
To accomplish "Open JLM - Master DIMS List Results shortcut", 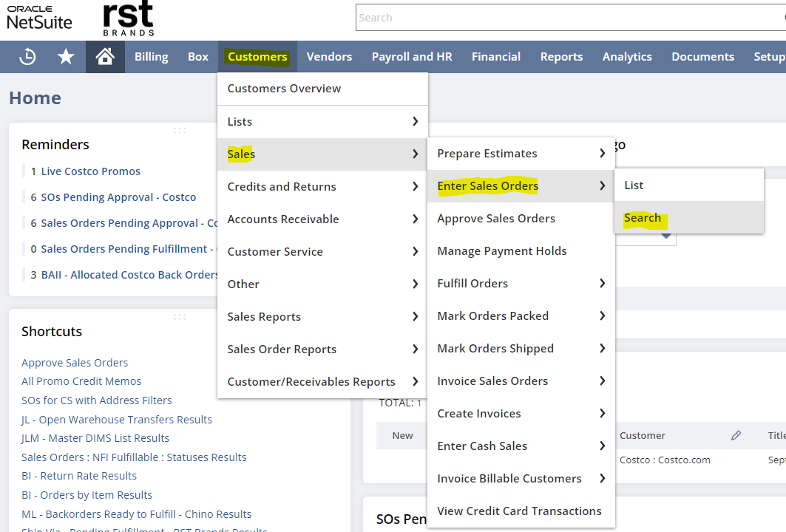I will click(x=95, y=438).
